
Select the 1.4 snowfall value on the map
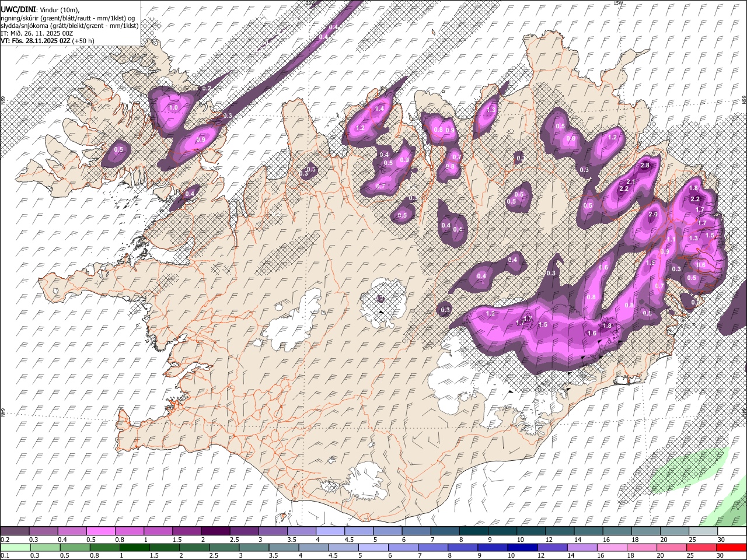pos(380,109)
